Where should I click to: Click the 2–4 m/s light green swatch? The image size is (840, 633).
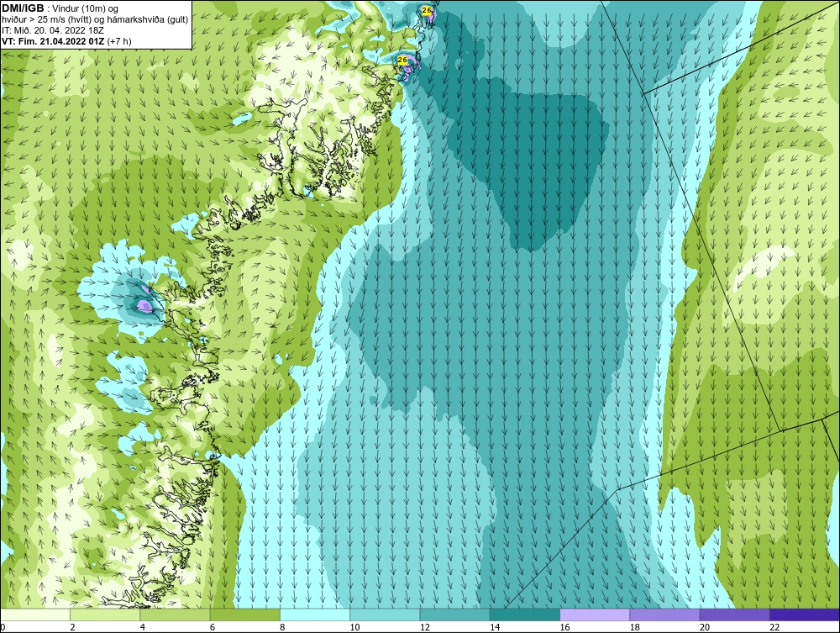(105, 615)
